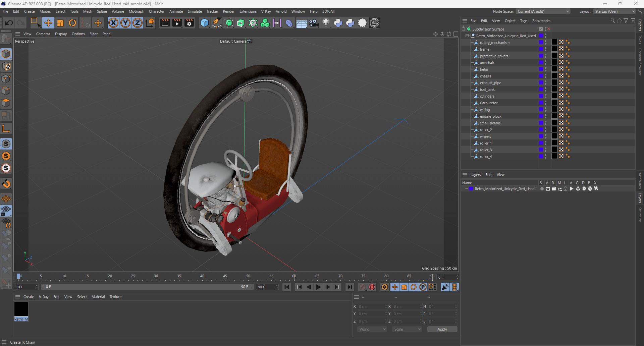Click the magnet snap icon
The height and width of the screenshot is (346, 644).
tap(6, 184)
